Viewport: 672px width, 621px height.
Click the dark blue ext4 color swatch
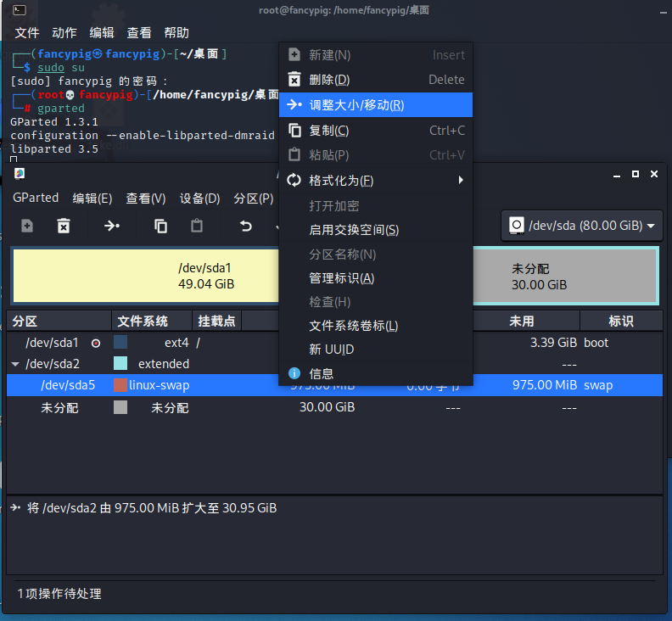pyautogui.click(x=120, y=343)
